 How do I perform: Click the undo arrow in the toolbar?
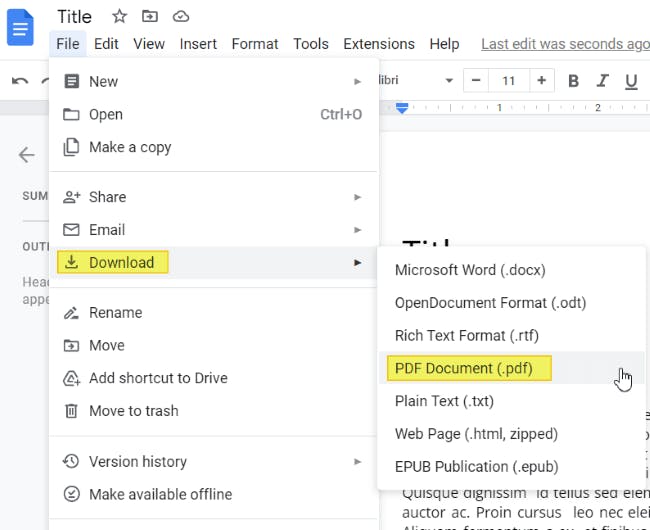point(20,81)
